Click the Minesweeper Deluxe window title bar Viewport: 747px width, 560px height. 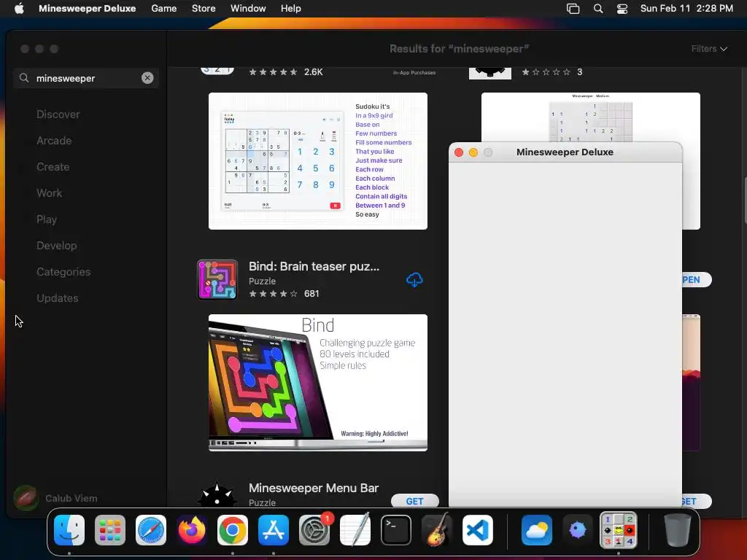pyautogui.click(x=565, y=152)
